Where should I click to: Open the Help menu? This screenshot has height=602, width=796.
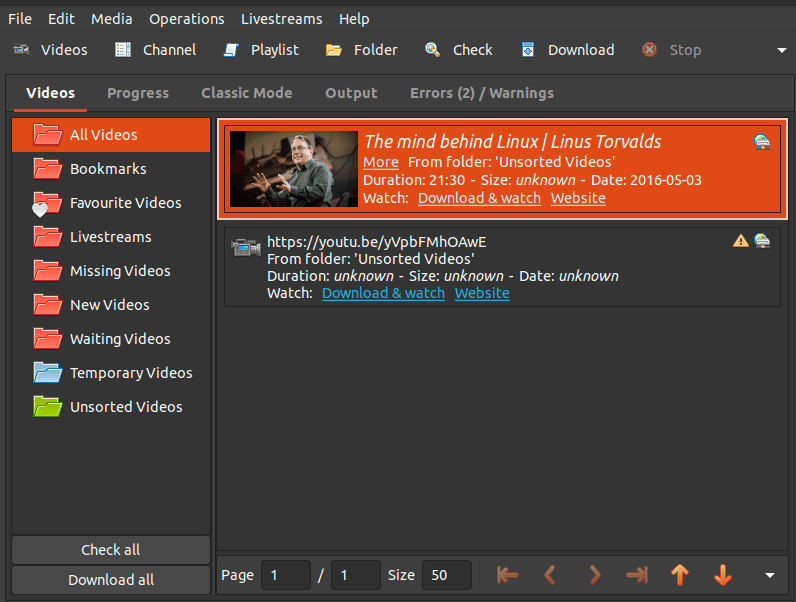tap(354, 19)
